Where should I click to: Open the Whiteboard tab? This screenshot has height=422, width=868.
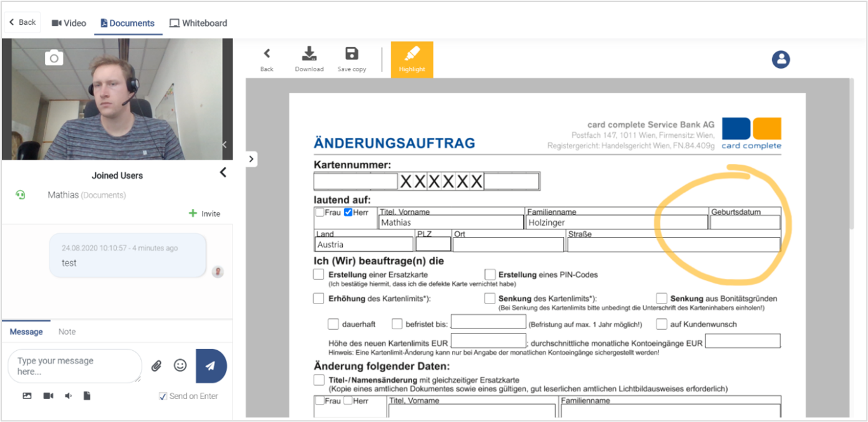(198, 23)
